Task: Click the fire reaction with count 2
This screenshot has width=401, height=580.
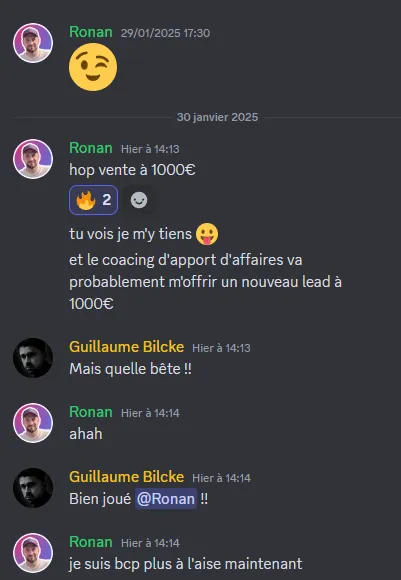Action: point(93,200)
